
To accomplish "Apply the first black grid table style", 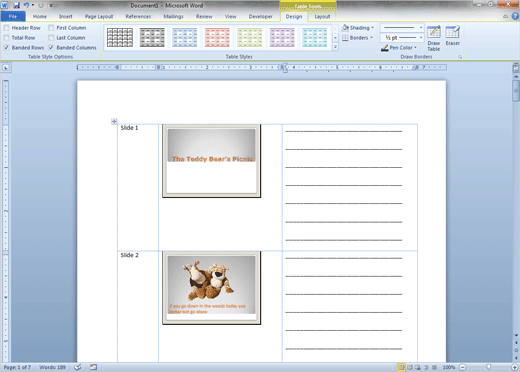I will tap(120, 37).
